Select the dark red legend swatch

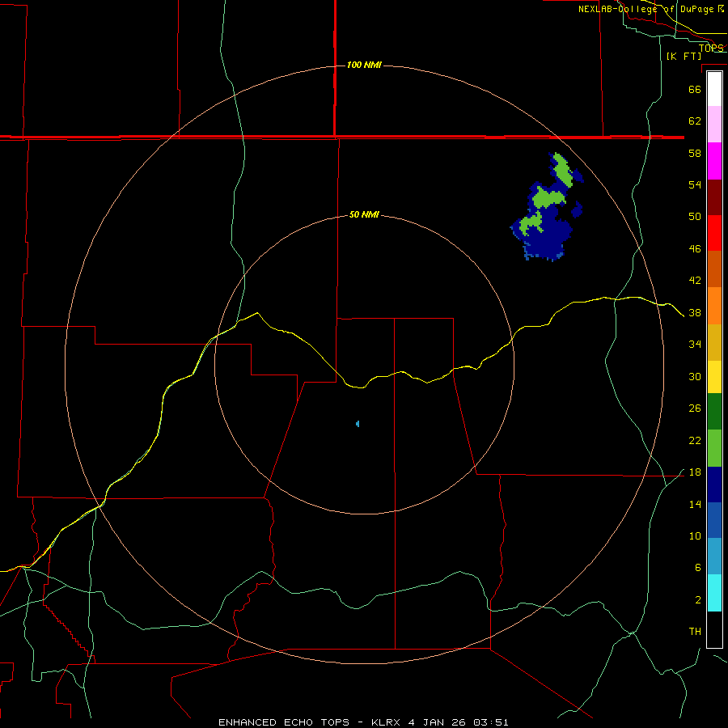coord(714,197)
